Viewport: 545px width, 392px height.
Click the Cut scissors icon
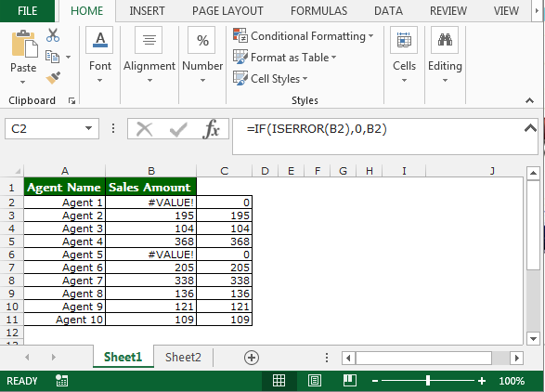(53, 35)
